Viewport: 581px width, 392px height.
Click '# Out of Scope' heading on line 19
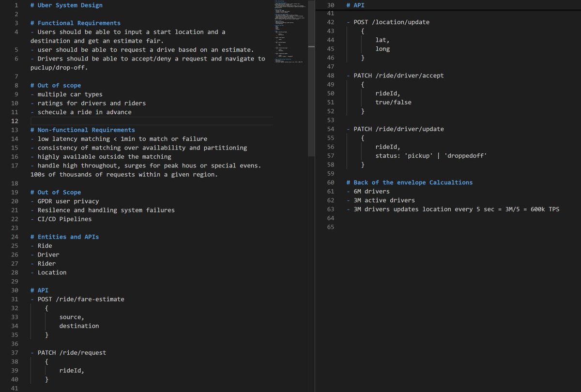56,192
